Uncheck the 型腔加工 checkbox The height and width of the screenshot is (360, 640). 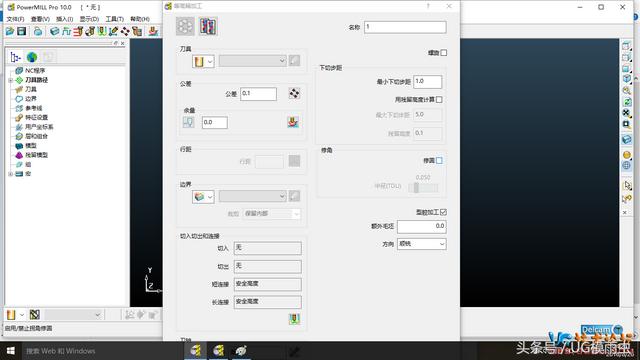[444, 212]
